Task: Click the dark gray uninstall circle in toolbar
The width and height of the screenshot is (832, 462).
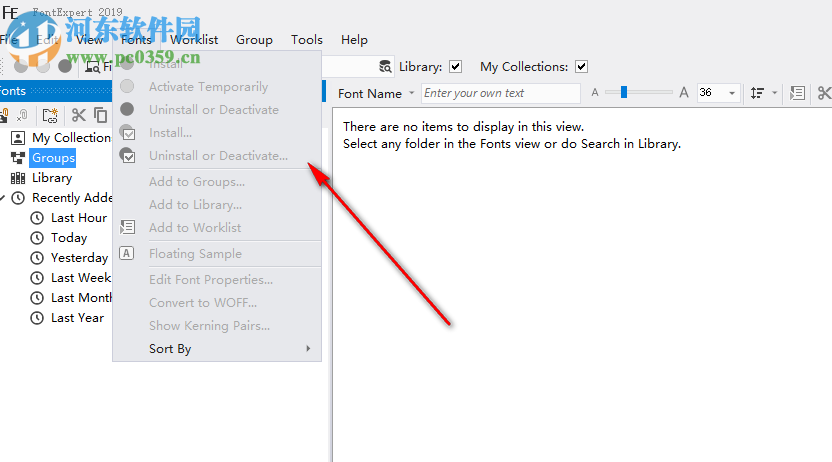Action: point(65,66)
